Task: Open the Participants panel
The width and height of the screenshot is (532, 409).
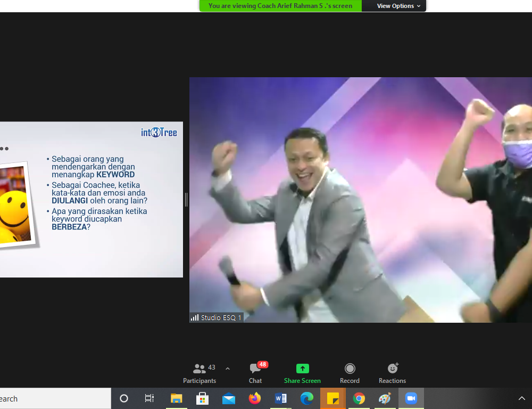Action: (x=199, y=373)
